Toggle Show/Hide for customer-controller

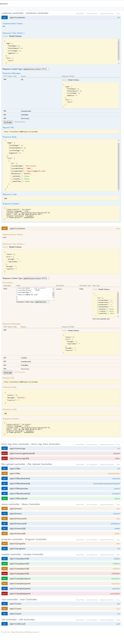click(x=80, y=13)
